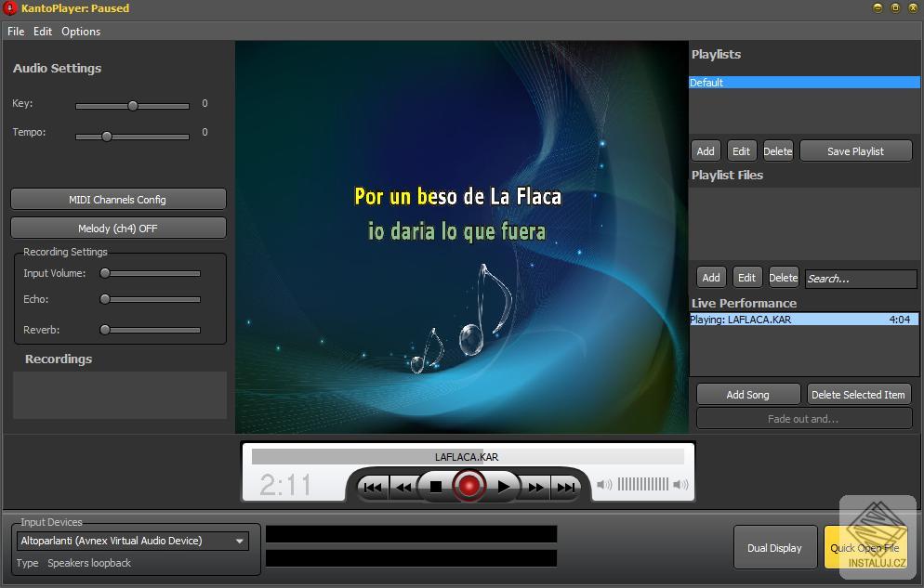924x588 pixels.
Task: Click the Tempo slider handle
Action: point(107,137)
